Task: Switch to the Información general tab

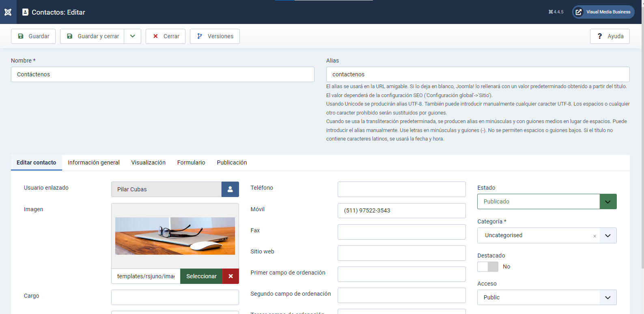Action: pos(94,162)
